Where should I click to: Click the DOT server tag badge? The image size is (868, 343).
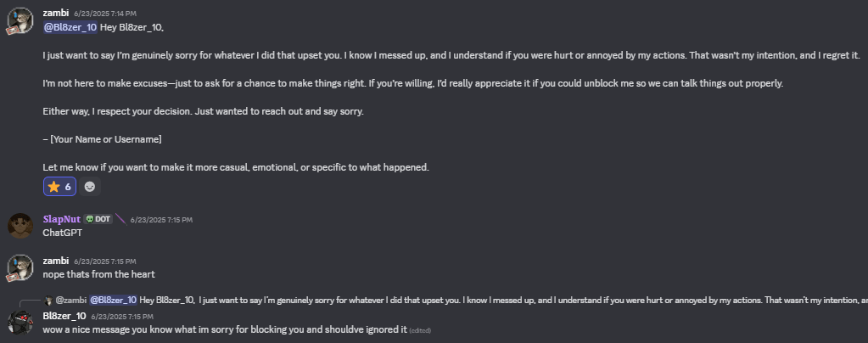tap(99, 219)
